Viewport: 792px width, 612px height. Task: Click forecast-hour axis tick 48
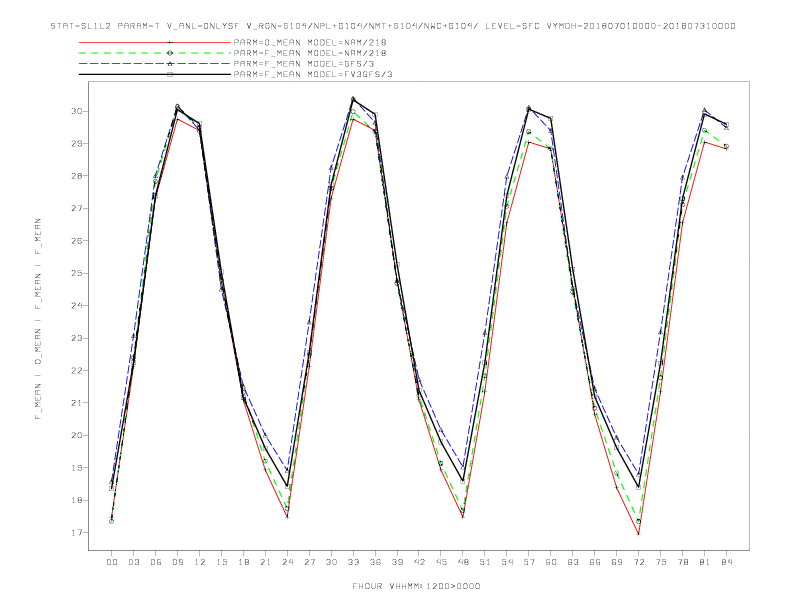[463, 562]
